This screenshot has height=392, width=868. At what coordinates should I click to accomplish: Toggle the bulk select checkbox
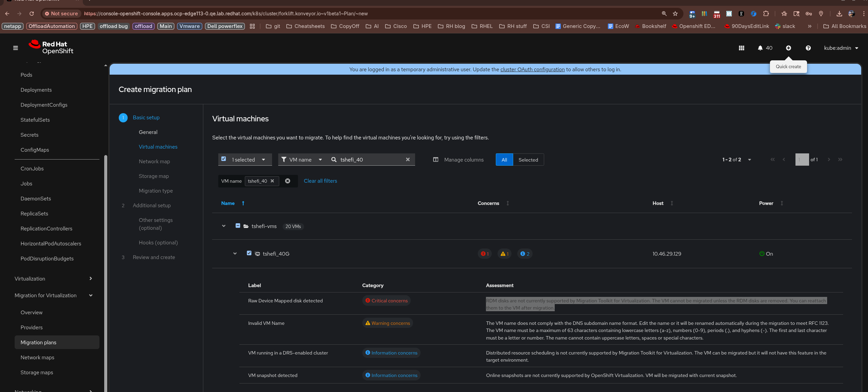click(224, 159)
